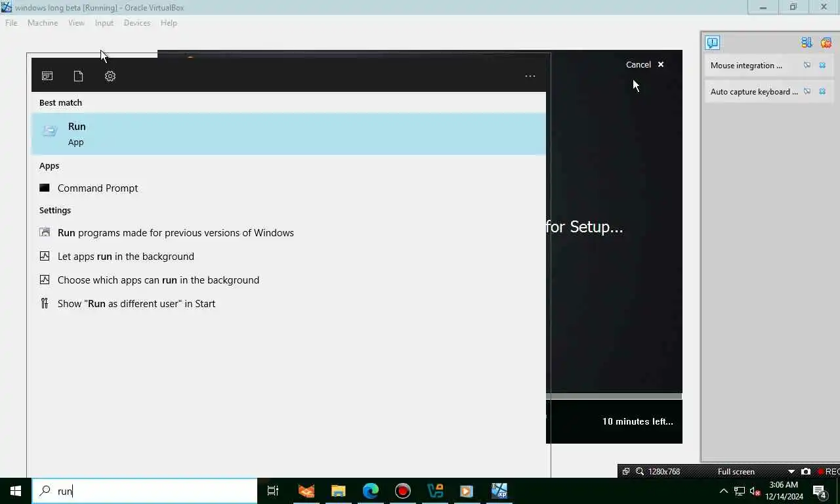Open the clock showing 3:06 AM
The width and height of the screenshot is (840, 504).
click(784, 491)
